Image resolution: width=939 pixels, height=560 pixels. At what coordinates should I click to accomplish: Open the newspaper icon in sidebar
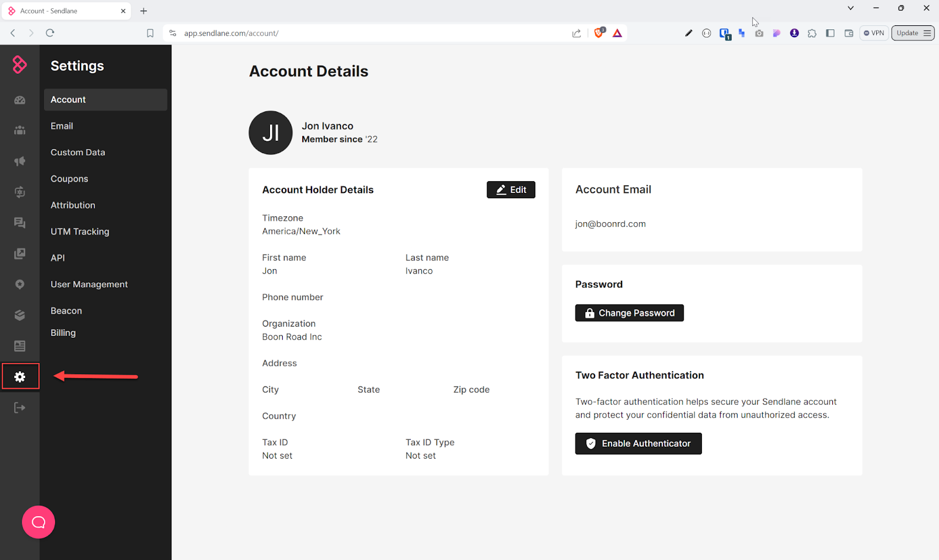pos(19,346)
